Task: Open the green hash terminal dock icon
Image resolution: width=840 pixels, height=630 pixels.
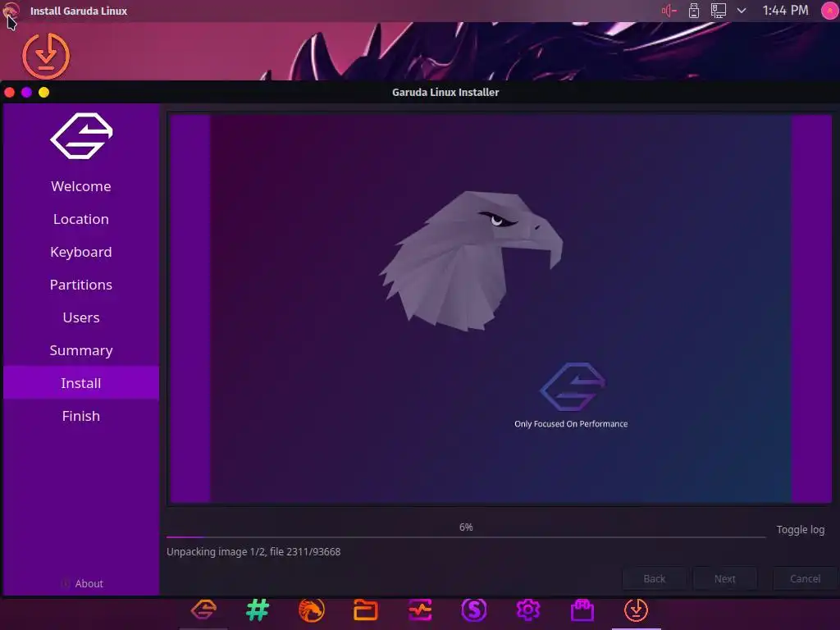Action: 258,609
